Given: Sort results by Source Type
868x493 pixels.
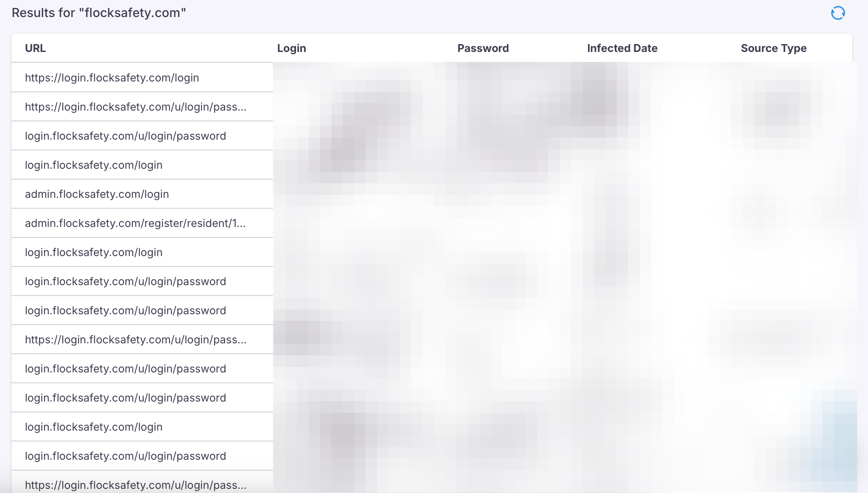Looking at the screenshot, I should click(x=773, y=48).
